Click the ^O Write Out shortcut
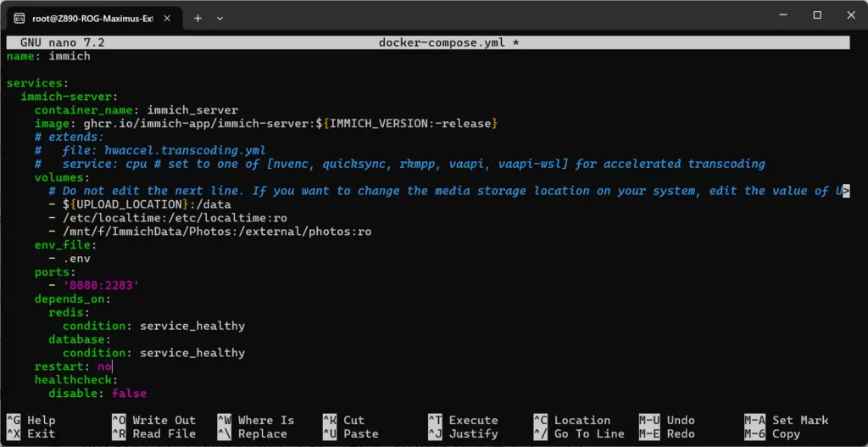This screenshot has width=868, height=447. tap(154, 421)
